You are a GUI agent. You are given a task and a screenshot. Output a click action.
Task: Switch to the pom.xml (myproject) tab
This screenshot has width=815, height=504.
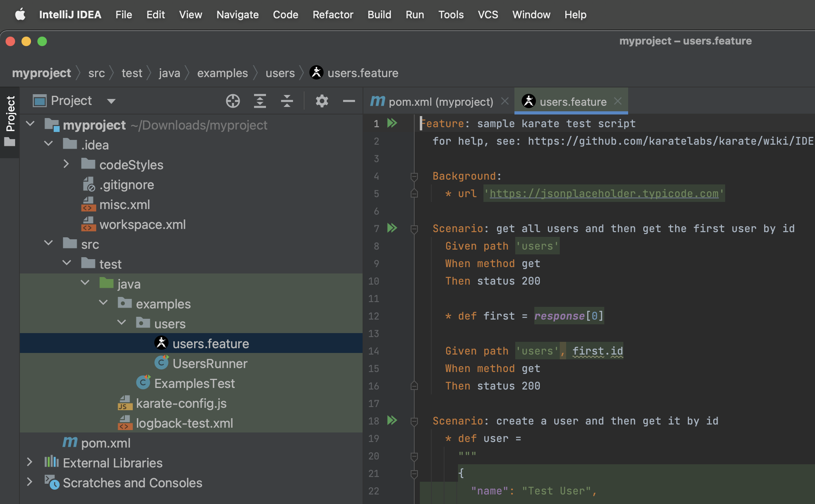click(x=439, y=102)
